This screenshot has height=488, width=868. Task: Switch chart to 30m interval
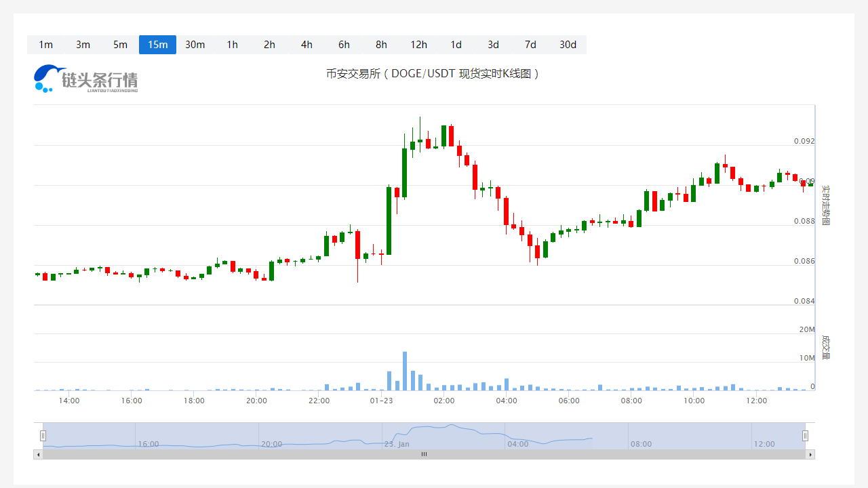[x=195, y=45]
